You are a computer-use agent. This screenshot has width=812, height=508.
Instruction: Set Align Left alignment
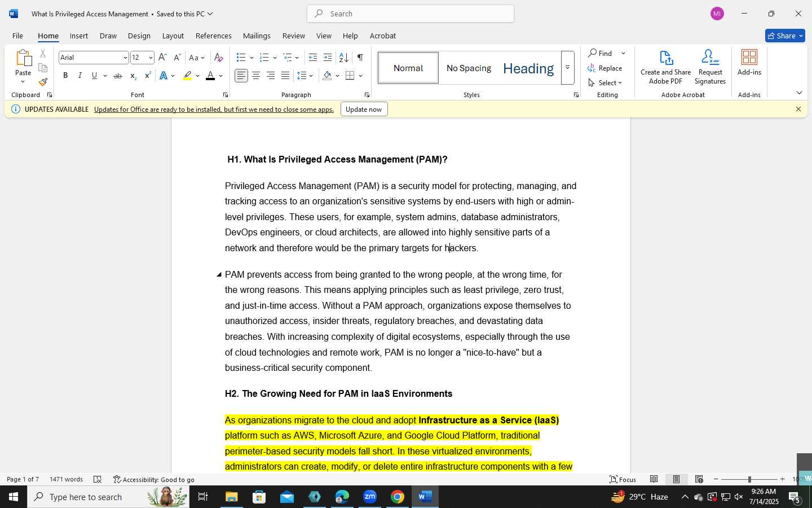pyautogui.click(x=241, y=76)
